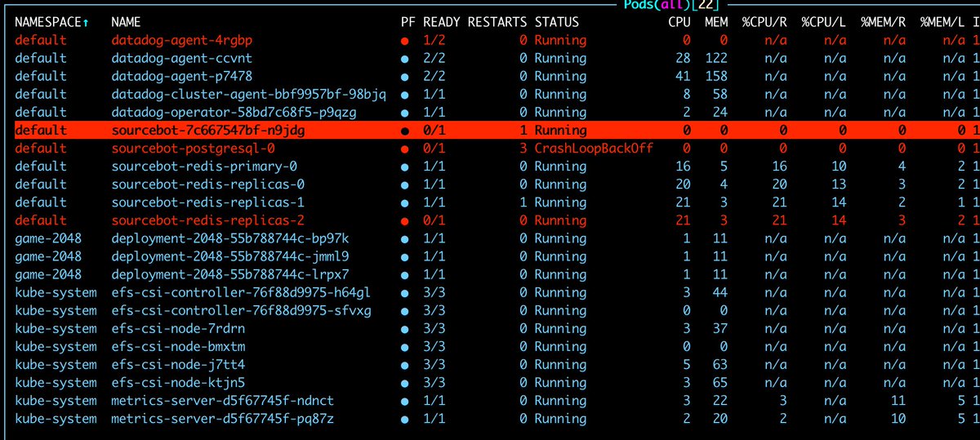Click the %MEM/L column header
This screenshot has height=440, width=980.
coord(943,22)
